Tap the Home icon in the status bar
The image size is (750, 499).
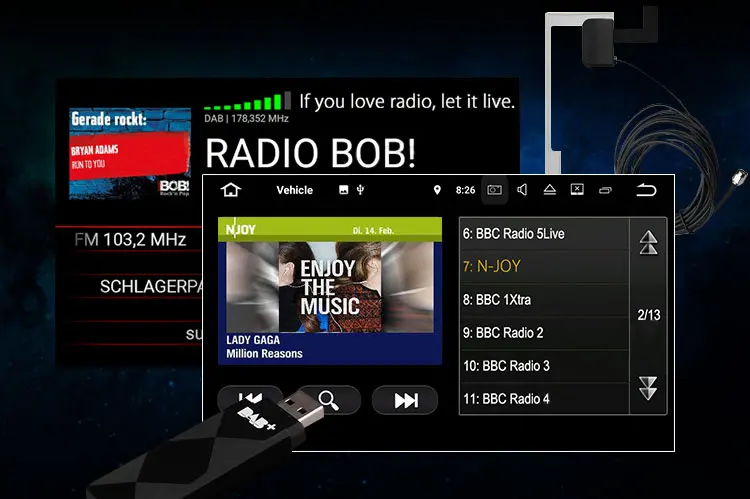(231, 190)
